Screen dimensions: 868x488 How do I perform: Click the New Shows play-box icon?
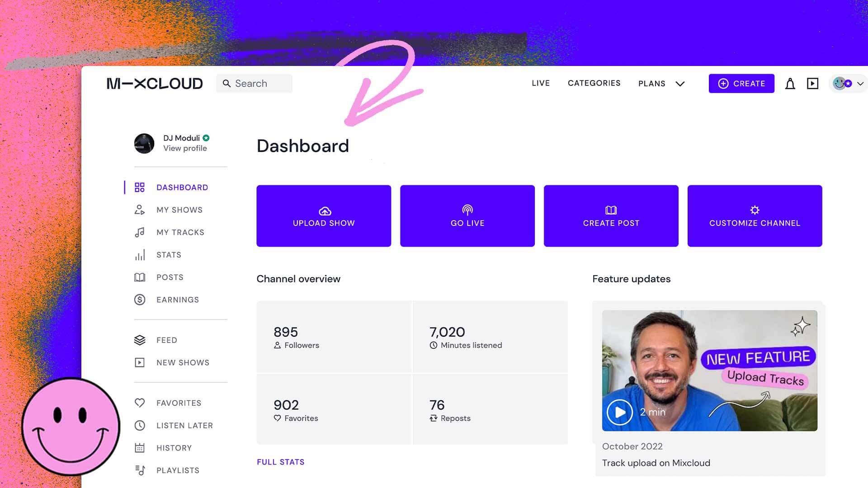click(x=140, y=362)
